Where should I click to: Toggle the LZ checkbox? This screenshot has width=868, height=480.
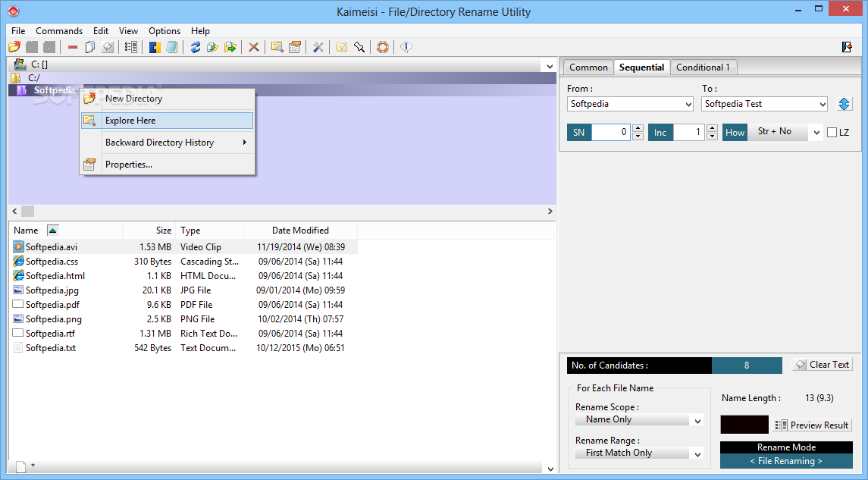(832, 132)
